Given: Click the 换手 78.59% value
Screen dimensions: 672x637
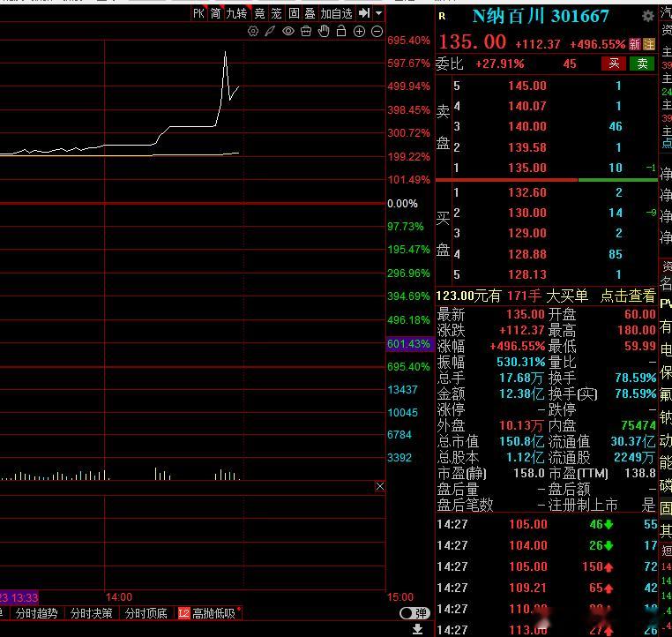Looking at the screenshot, I should point(636,378).
